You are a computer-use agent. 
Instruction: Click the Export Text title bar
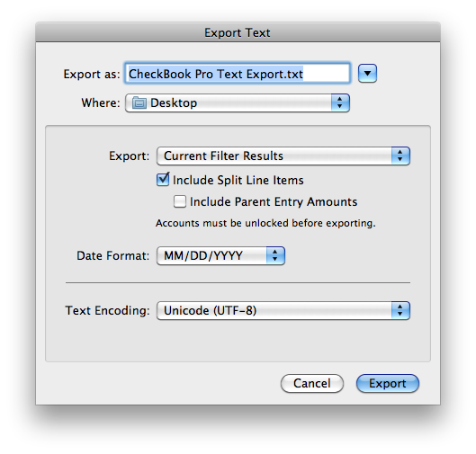coord(238,32)
